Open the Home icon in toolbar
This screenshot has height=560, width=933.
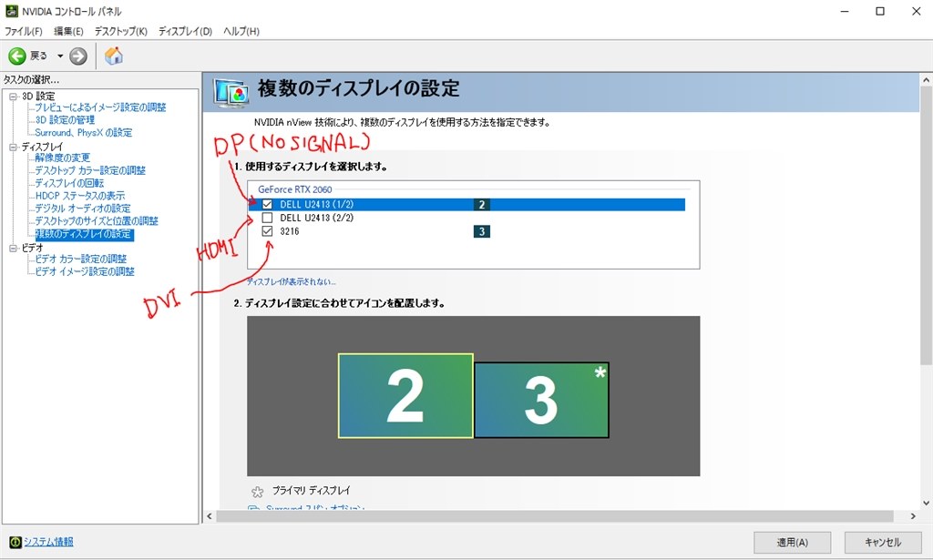tap(114, 56)
